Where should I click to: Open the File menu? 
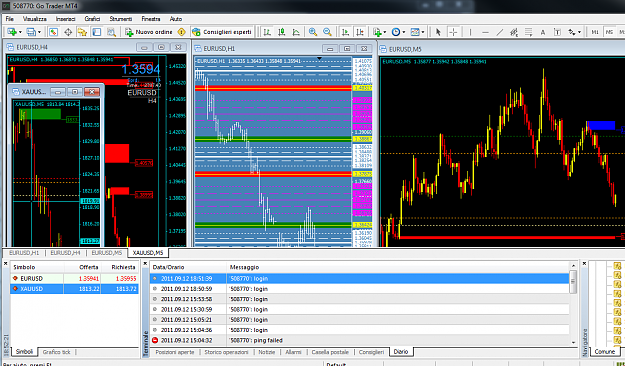tap(10, 19)
